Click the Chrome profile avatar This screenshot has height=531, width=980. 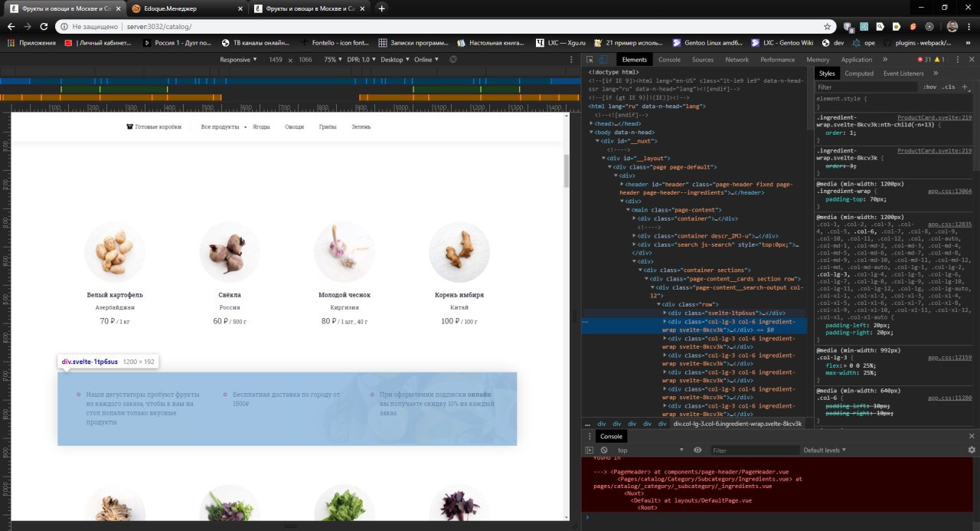[x=952, y=26]
